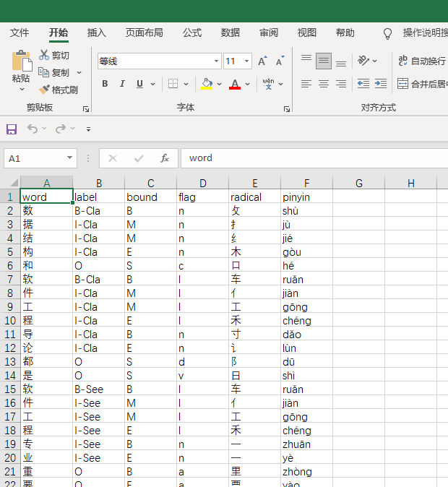This screenshot has height=487, width=448.
Task: Redo the action
Action: (x=61, y=129)
